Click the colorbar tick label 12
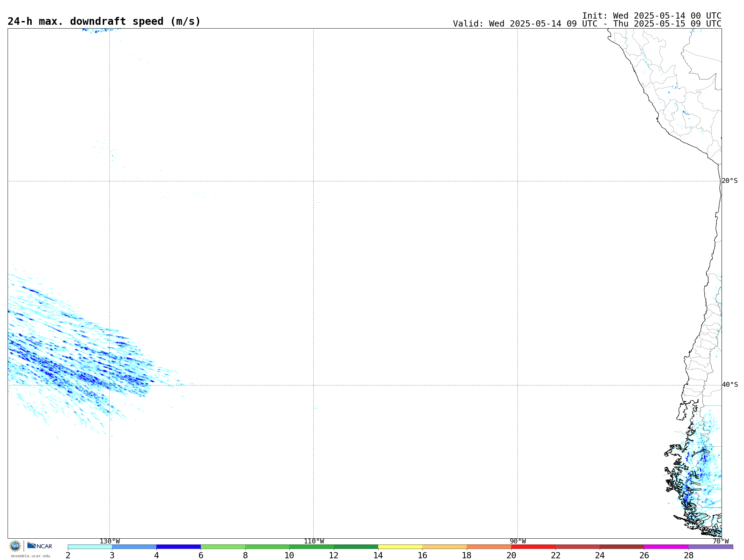 [334, 556]
